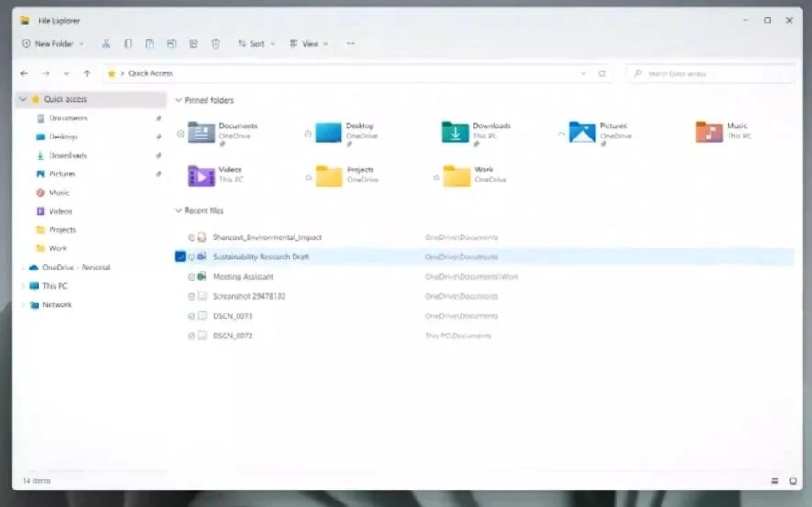This screenshot has height=507, width=812.
Task: Click the Cut scissors icon in toolbar
Action: click(106, 44)
